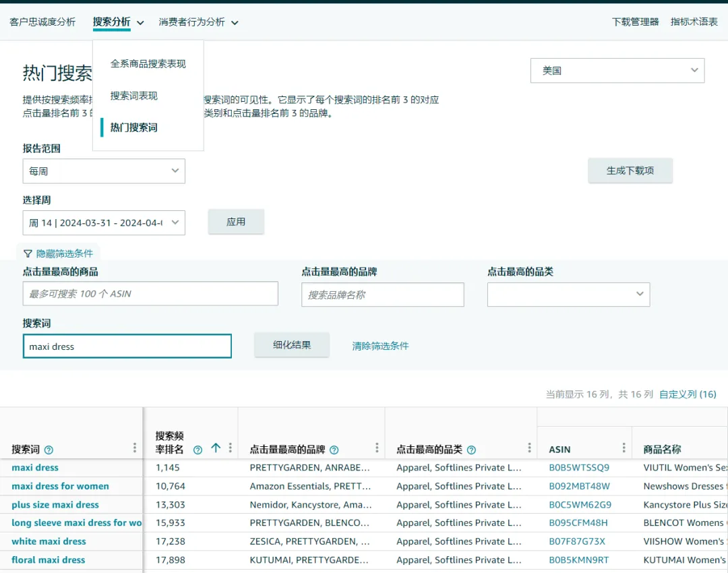The height and width of the screenshot is (573, 728).
Task: Click the 搜索品牌名称 input field
Action: (382, 295)
